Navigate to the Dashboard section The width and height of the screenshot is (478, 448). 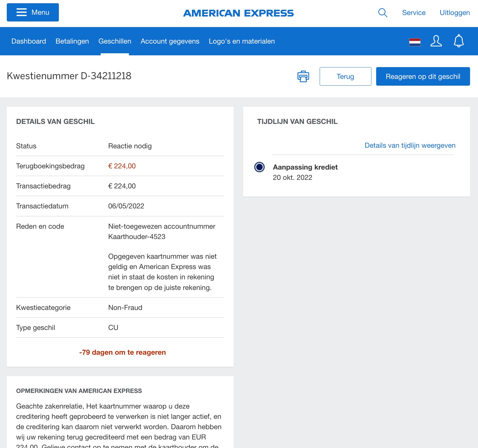click(29, 41)
